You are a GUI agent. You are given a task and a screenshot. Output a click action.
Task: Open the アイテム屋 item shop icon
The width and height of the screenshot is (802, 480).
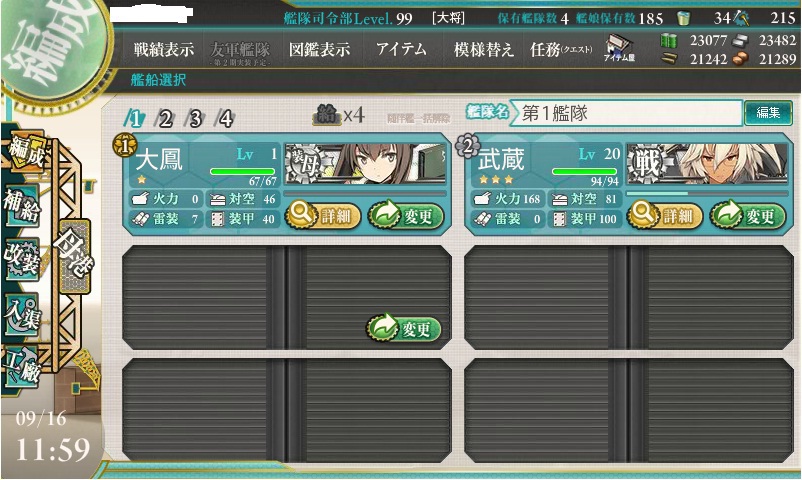[x=618, y=49]
